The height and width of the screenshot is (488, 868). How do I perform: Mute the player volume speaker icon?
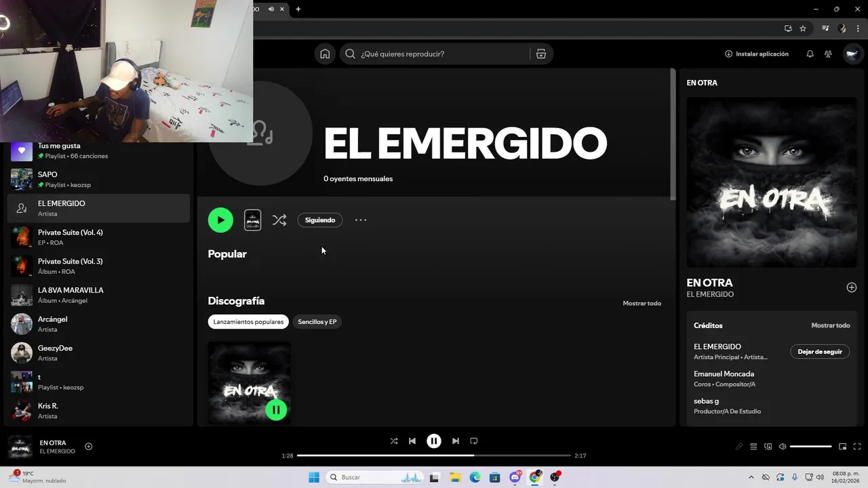pos(783,447)
